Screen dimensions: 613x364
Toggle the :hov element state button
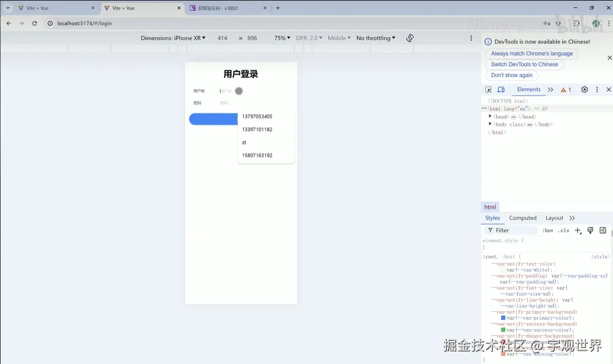pos(548,231)
